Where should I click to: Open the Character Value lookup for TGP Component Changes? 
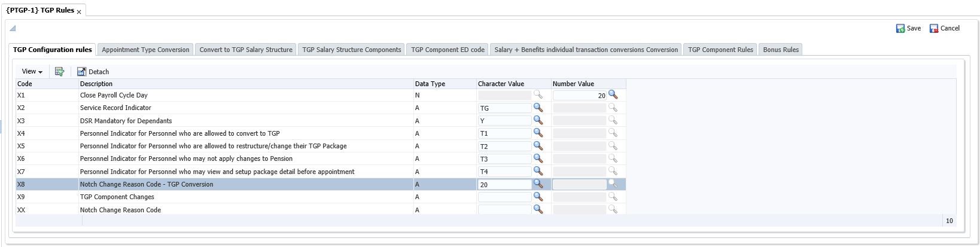538,197
